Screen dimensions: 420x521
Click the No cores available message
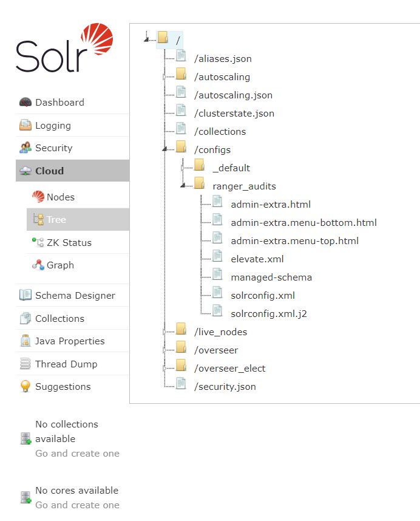76,490
